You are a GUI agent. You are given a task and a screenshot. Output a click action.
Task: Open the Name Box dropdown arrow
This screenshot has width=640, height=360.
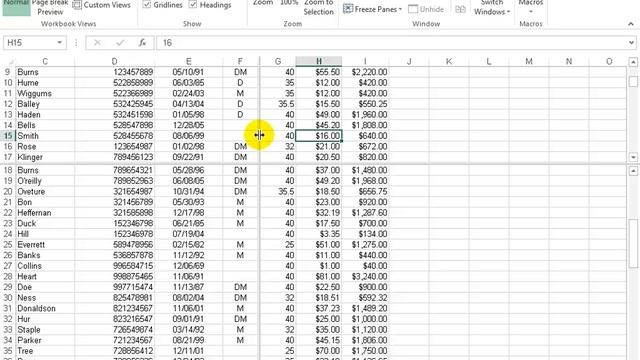click(x=59, y=42)
